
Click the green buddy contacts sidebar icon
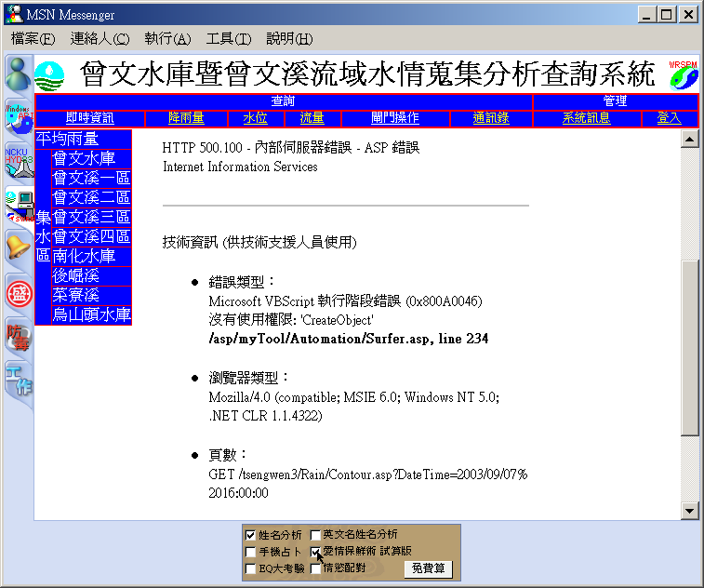(18, 74)
